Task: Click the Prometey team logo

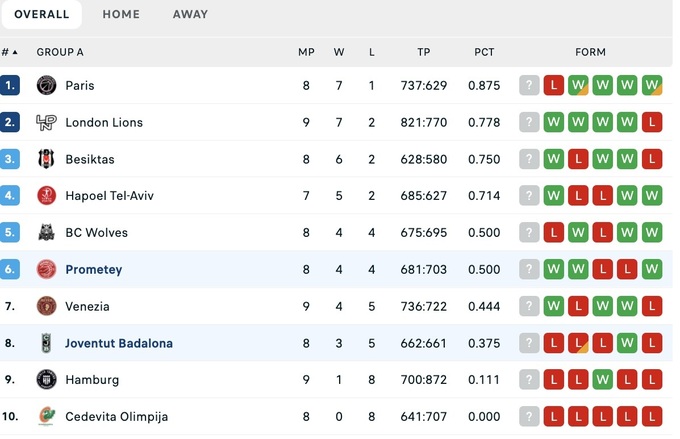Action: (46, 270)
